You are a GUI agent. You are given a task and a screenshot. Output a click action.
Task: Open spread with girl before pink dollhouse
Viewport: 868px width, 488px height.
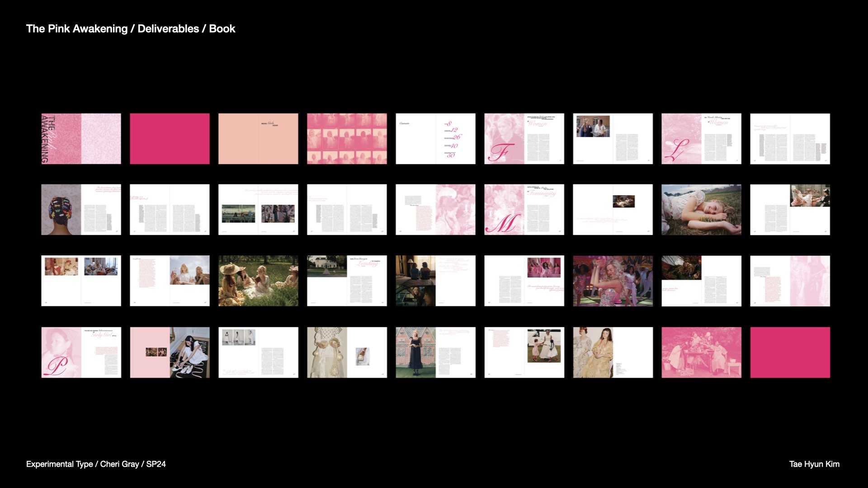point(435,352)
